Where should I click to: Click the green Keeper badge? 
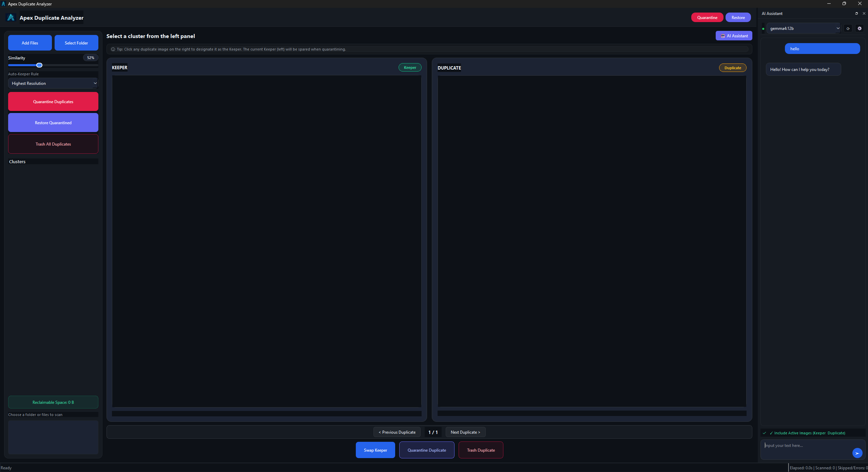pyautogui.click(x=410, y=68)
